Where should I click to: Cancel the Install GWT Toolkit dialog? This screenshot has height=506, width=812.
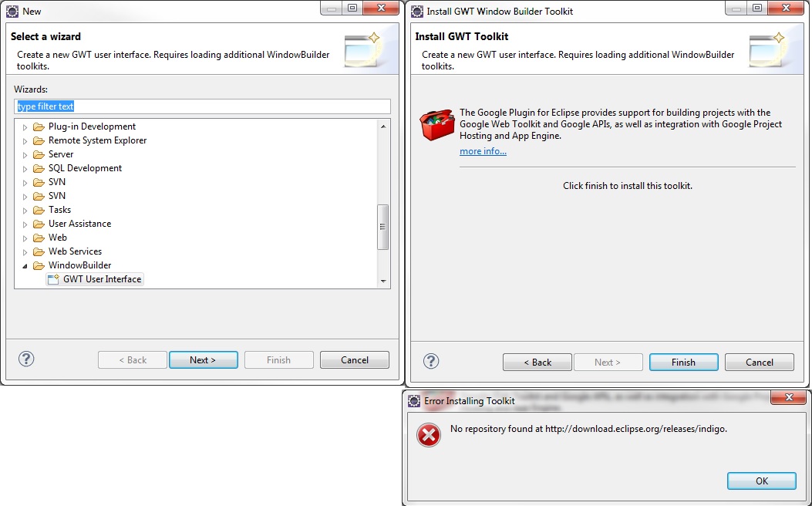click(760, 363)
